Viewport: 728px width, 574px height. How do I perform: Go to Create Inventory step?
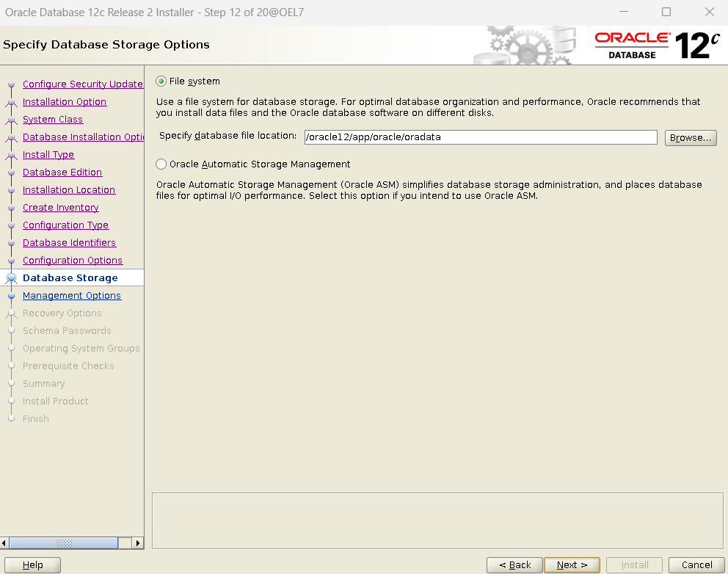61,208
